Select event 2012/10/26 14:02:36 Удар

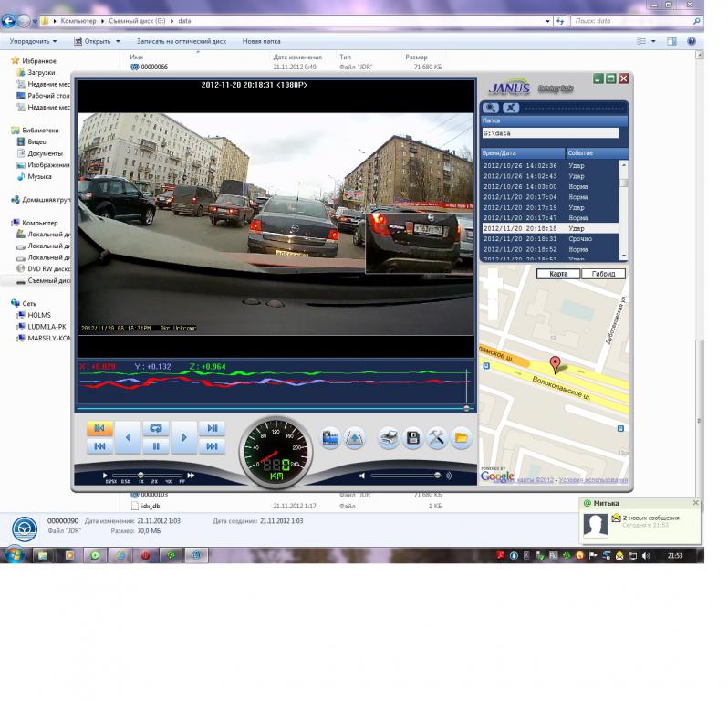pos(550,166)
